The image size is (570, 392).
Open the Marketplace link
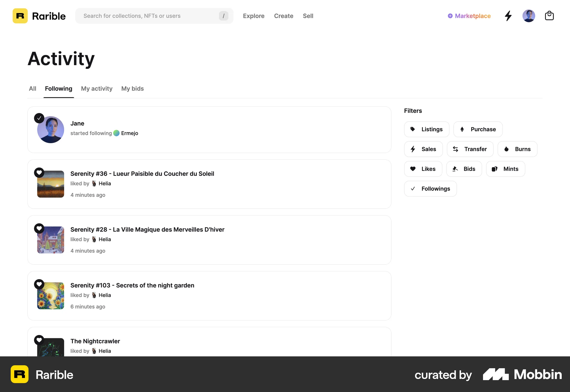469,16
